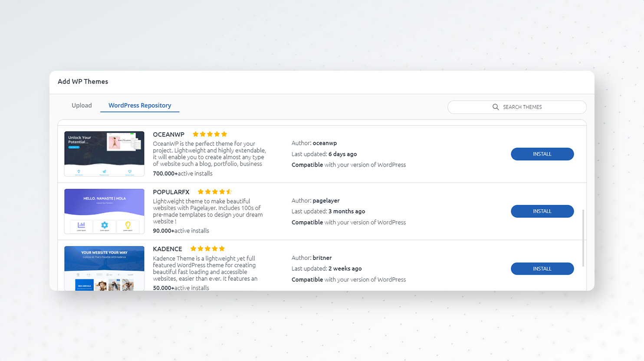Open the PopularFX theme preview thumbnail

104,211
